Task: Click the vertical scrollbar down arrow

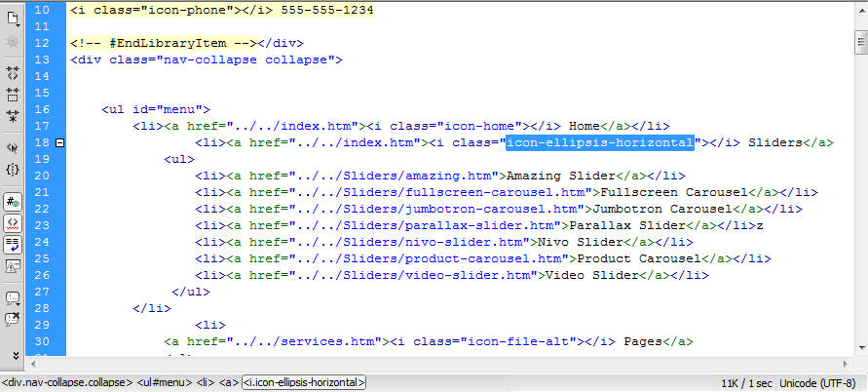Action: tap(861, 346)
